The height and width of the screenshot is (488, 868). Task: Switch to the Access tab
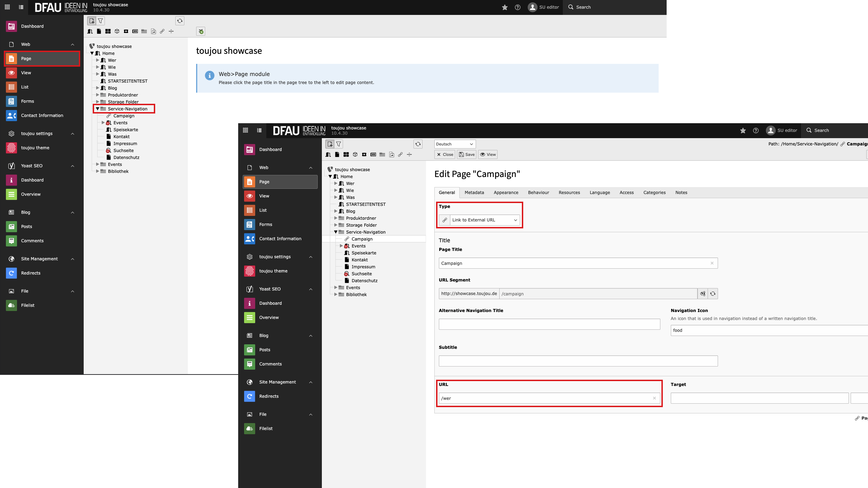click(x=627, y=192)
